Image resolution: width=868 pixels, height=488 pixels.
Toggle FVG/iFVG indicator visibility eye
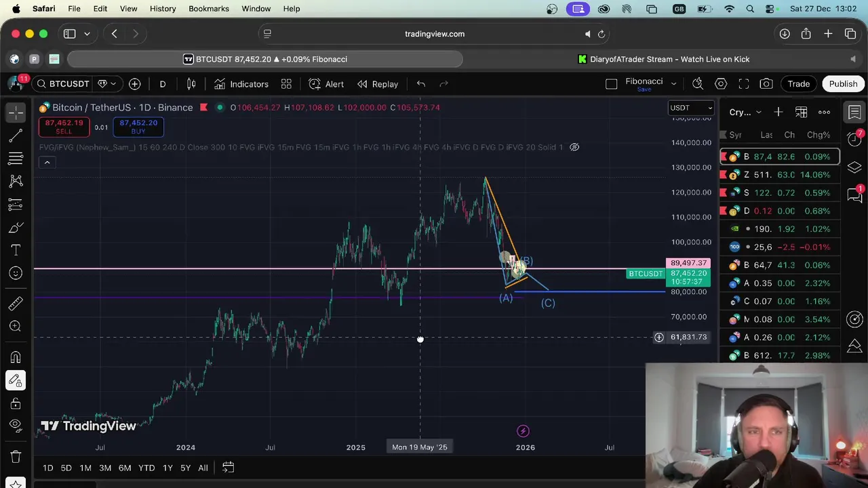pyautogui.click(x=574, y=147)
